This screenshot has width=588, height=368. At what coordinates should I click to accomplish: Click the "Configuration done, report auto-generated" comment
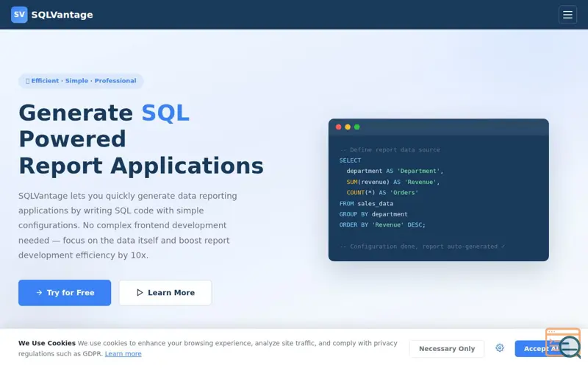coord(422,247)
